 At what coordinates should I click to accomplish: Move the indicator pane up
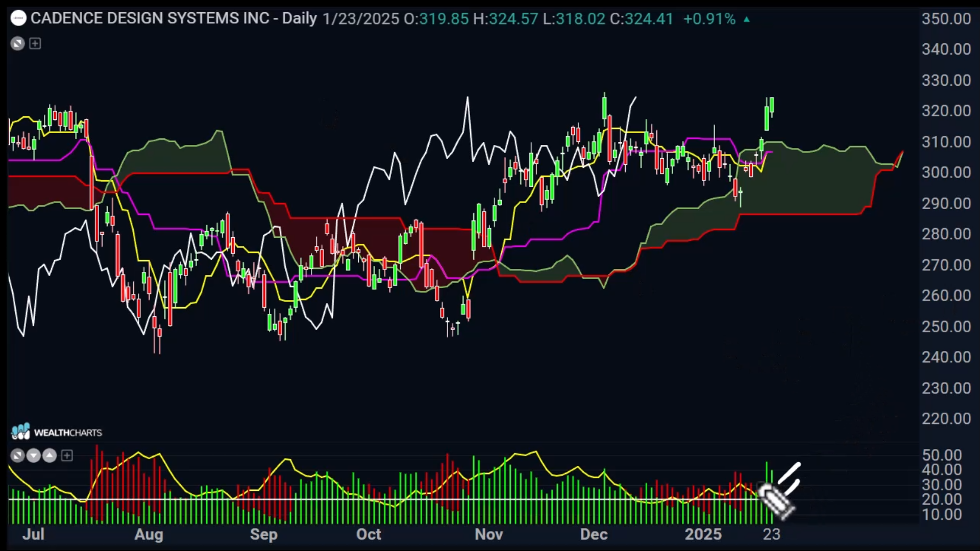(50, 455)
